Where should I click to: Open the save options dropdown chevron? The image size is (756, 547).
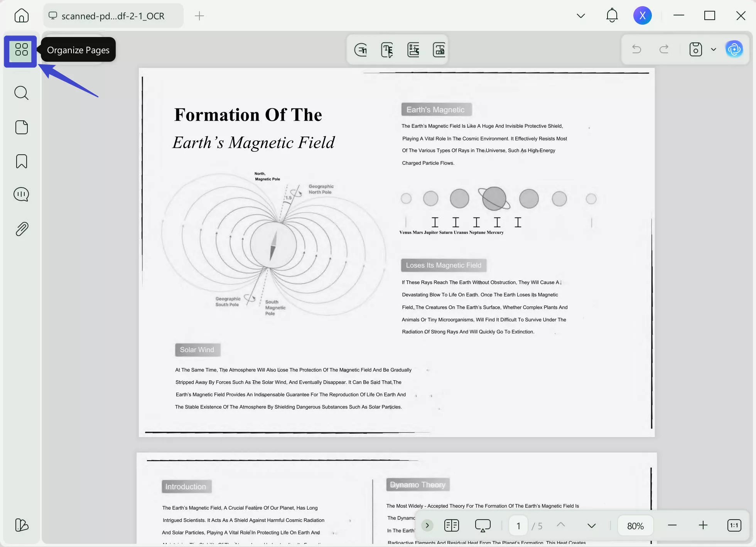(x=713, y=49)
